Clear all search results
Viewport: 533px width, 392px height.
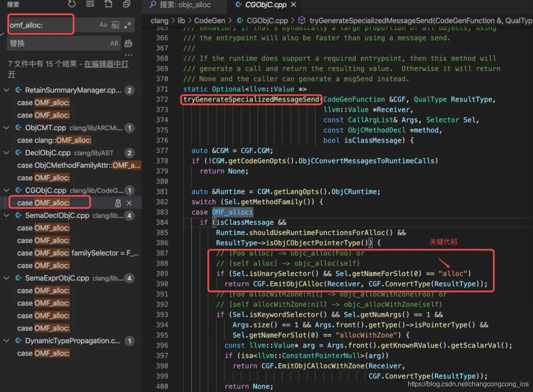[x=90, y=4]
